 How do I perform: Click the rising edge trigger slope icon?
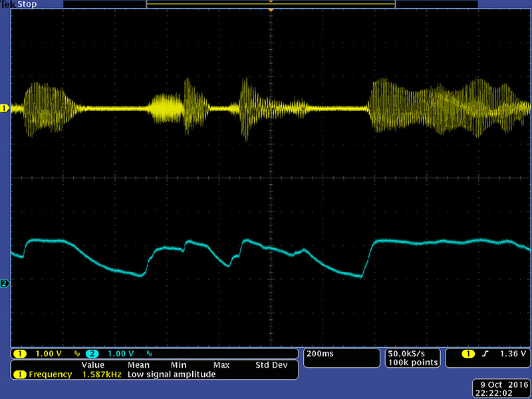(x=485, y=354)
